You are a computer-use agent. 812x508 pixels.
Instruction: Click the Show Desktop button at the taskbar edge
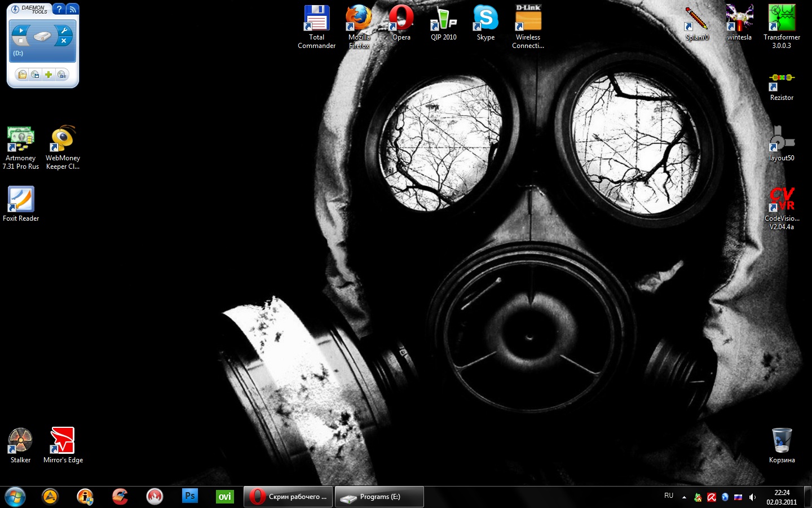tap(807, 497)
